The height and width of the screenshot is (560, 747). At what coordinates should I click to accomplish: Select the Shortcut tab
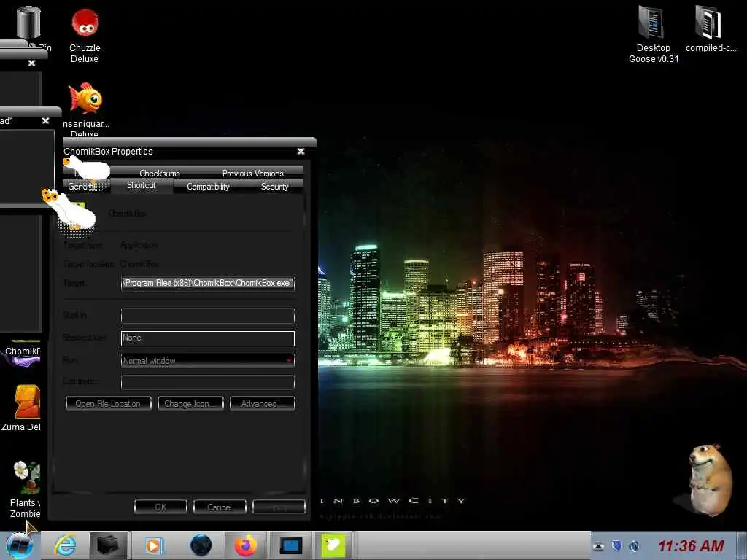(142, 186)
